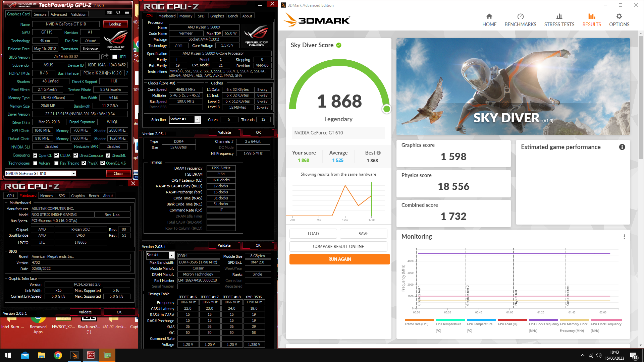Click Validate in the Mainboard CPU-Z window
The width and height of the screenshot is (644, 362).
tap(85, 312)
